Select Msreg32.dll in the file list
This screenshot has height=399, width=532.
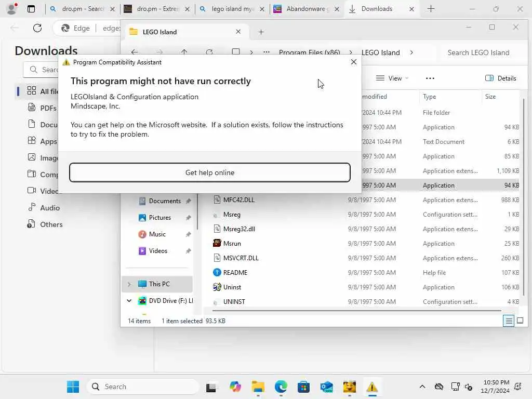239,229
